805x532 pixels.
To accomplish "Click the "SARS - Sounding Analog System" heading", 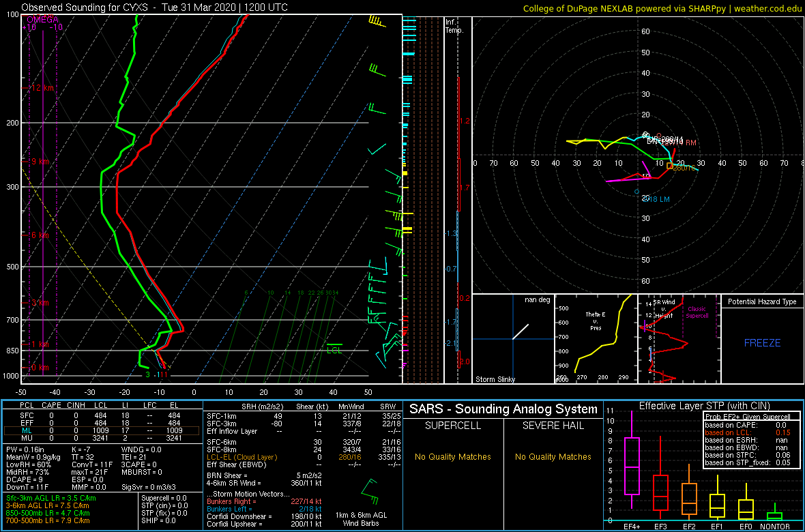I will click(503, 409).
